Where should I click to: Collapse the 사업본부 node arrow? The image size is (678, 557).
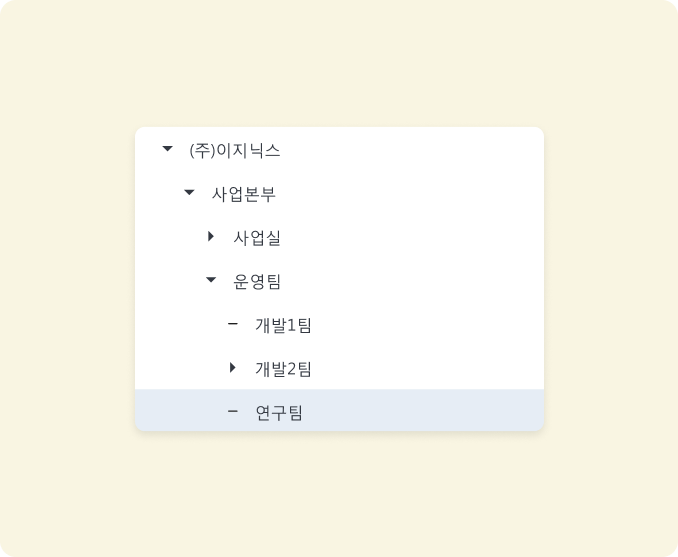pos(189,193)
